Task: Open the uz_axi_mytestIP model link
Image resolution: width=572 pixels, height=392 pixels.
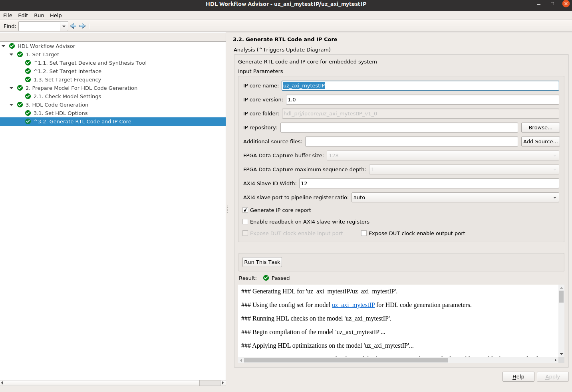Action: coord(353,305)
